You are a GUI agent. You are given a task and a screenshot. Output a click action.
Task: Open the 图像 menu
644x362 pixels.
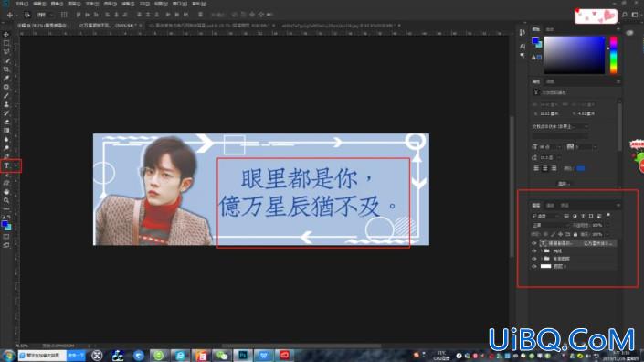[x=57, y=4]
